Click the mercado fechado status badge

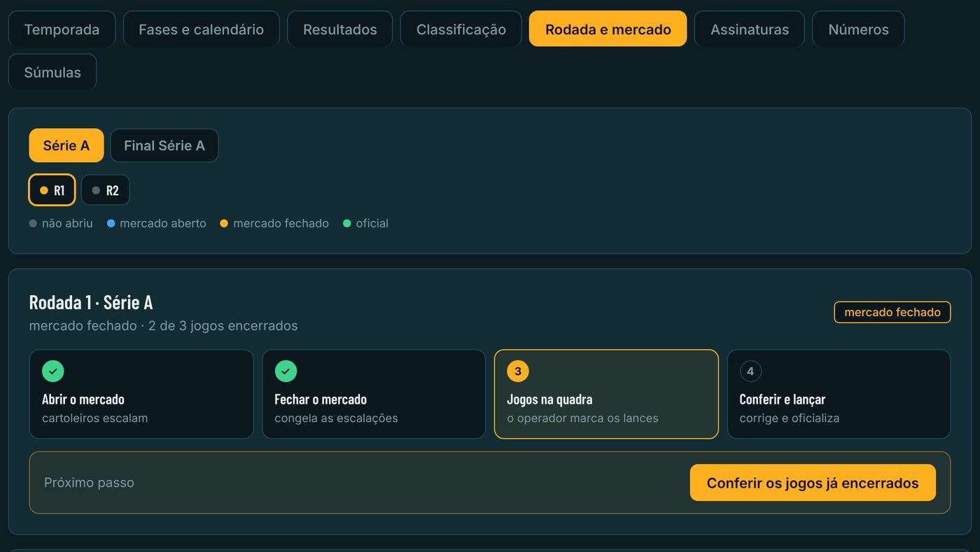(892, 312)
